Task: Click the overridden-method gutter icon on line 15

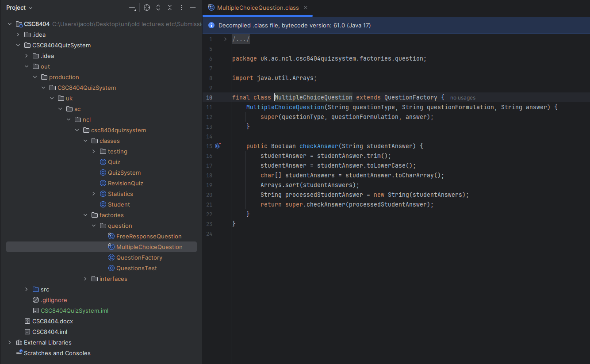Action: click(x=217, y=146)
